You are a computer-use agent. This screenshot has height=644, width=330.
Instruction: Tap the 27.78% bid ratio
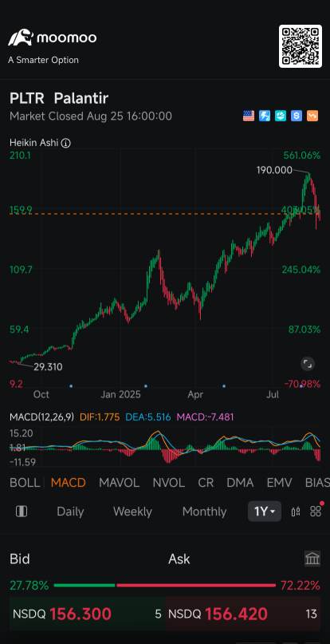tap(29, 585)
